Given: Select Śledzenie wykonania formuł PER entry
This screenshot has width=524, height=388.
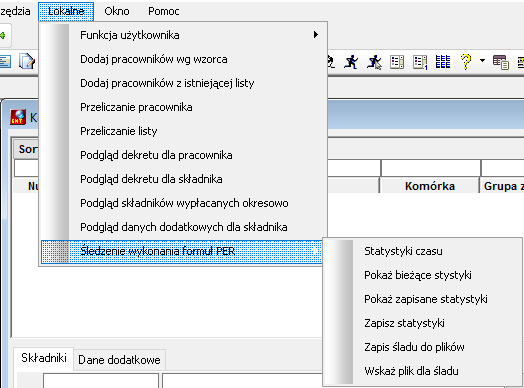Looking at the screenshot, I should pyautogui.click(x=181, y=251).
